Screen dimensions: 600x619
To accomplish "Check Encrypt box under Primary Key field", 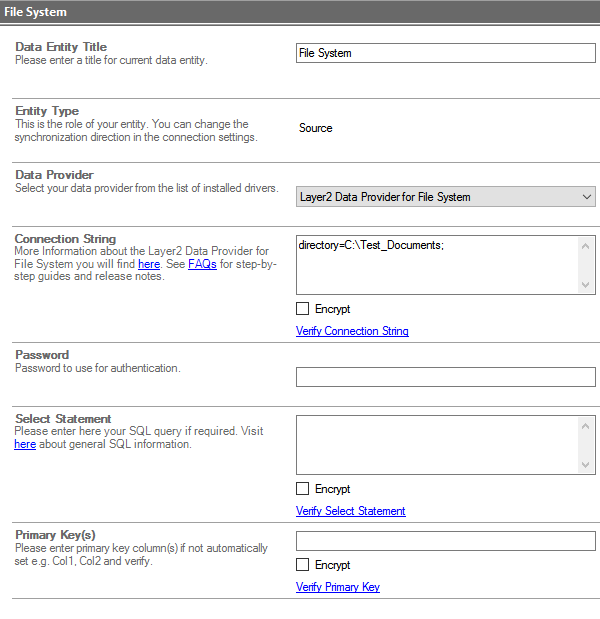I will (303, 565).
